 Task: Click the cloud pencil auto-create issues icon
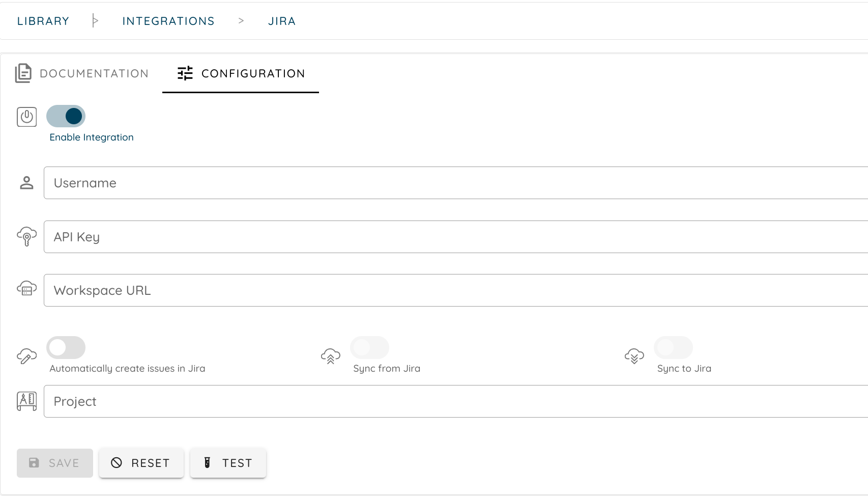pos(26,356)
